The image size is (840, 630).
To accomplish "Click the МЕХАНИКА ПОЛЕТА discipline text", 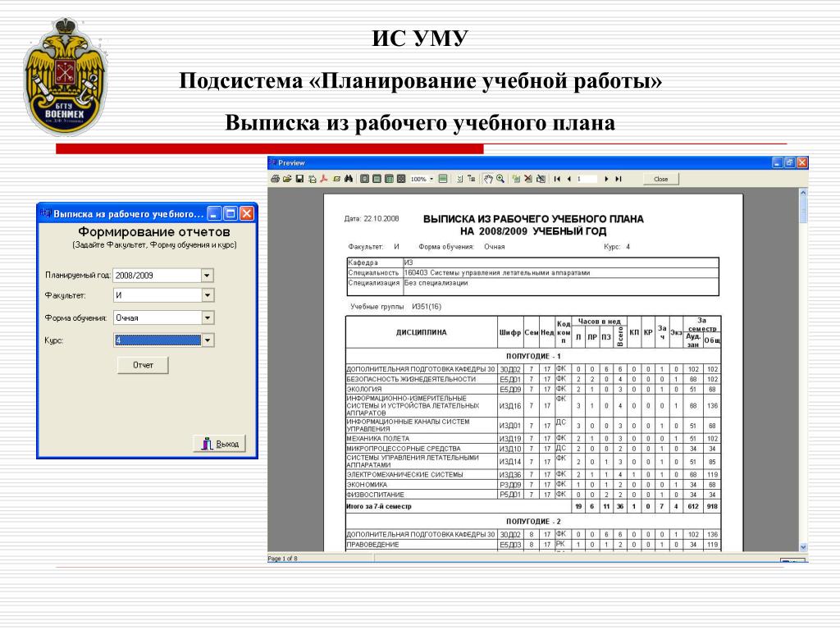I will pyautogui.click(x=377, y=439).
